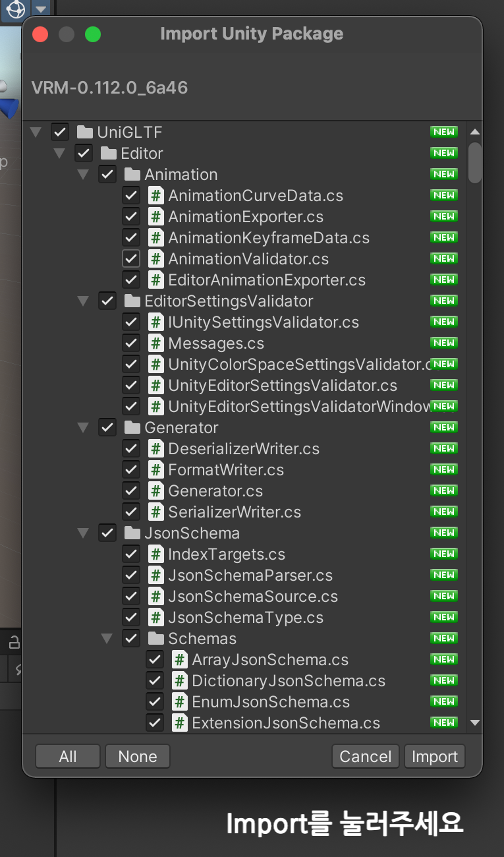Viewport: 504px width, 857px height.
Task: Click the FormatWriter.cs script icon
Action: click(x=156, y=470)
